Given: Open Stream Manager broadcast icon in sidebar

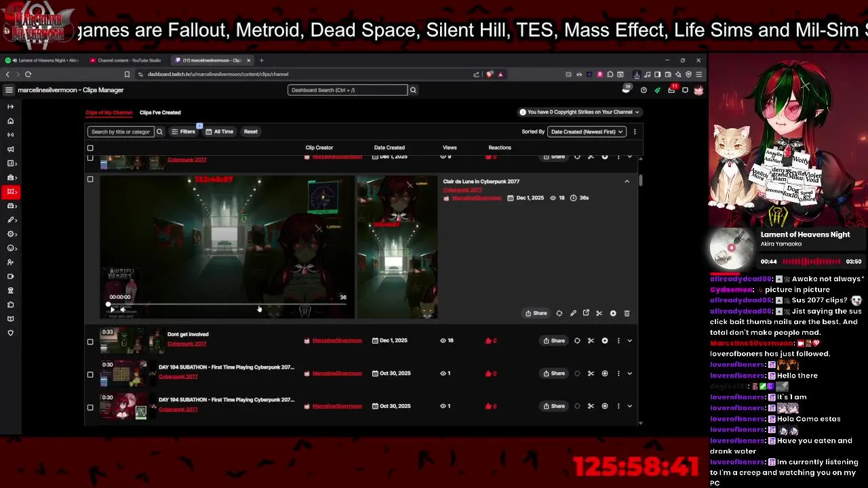Looking at the screenshot, I should point(10,135).
